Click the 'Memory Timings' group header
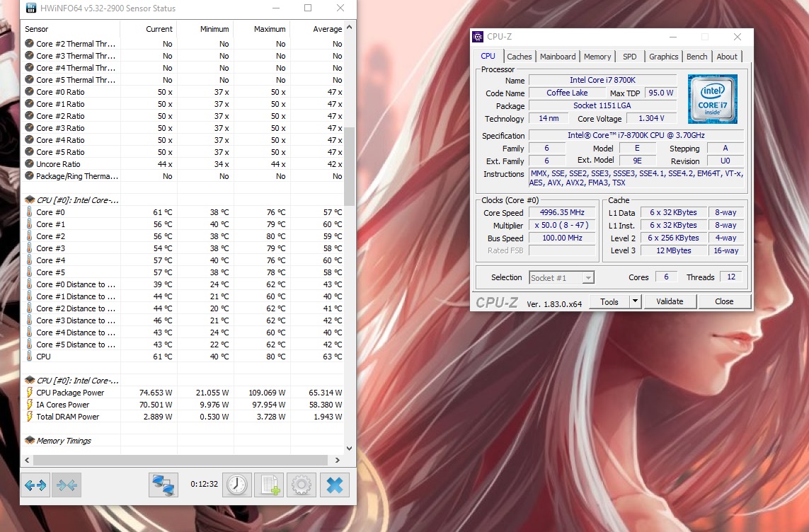 point(64,440)
